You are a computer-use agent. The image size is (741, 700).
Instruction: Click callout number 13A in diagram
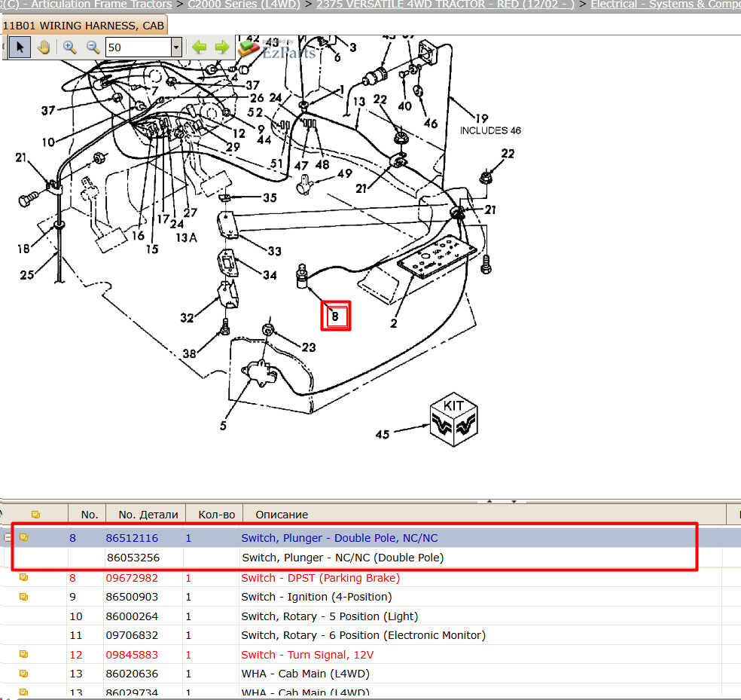pyautogui.click(x=186, y=238)
